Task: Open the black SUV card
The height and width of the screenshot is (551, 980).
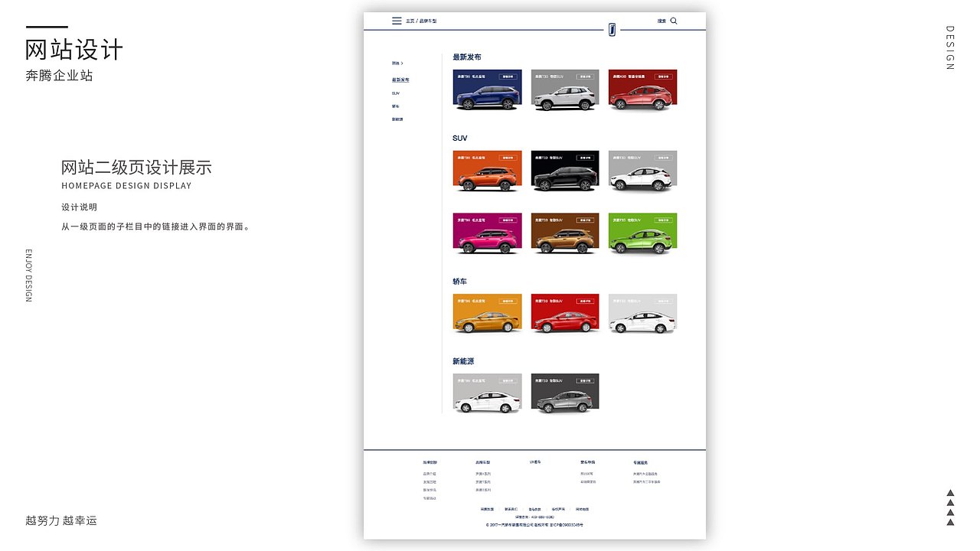Action: click(x=565, y=171)
